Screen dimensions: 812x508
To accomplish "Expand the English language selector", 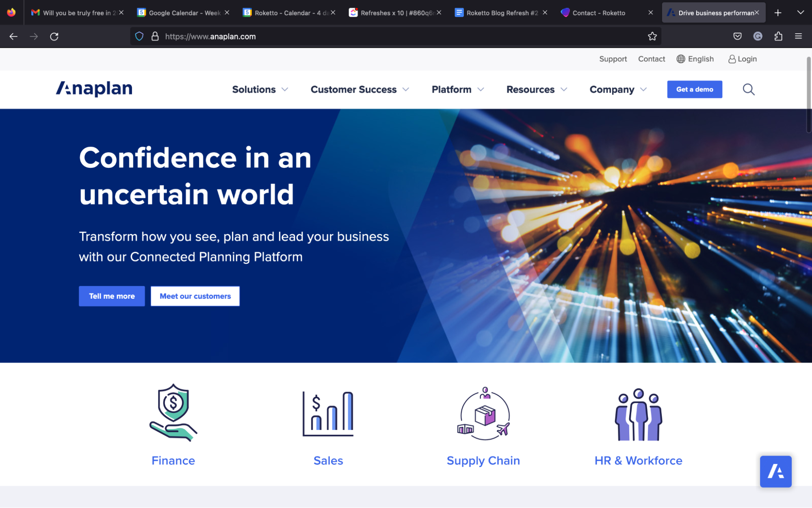I will pos(695,59).
